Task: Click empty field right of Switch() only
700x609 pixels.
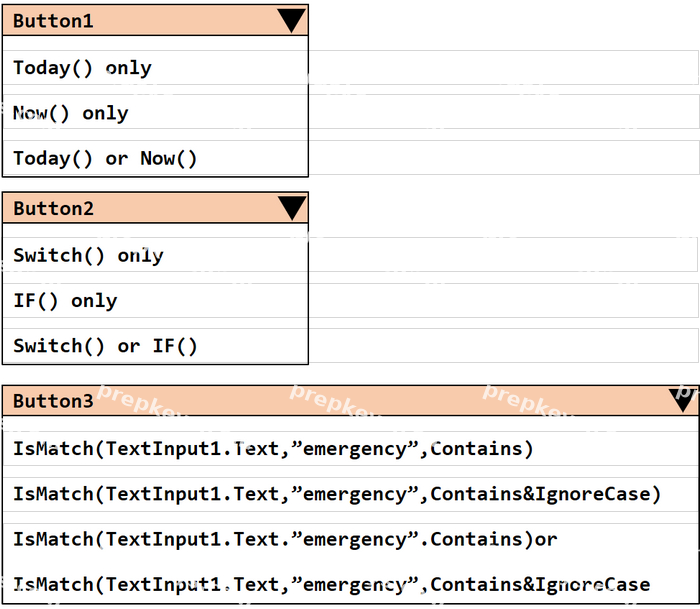Action: (x=503, y=254)
